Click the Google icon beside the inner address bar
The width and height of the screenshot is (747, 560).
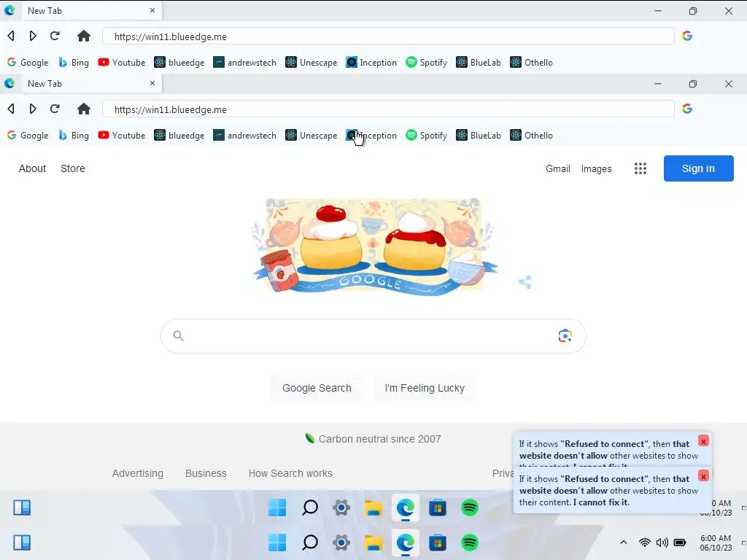pos(687,109)
